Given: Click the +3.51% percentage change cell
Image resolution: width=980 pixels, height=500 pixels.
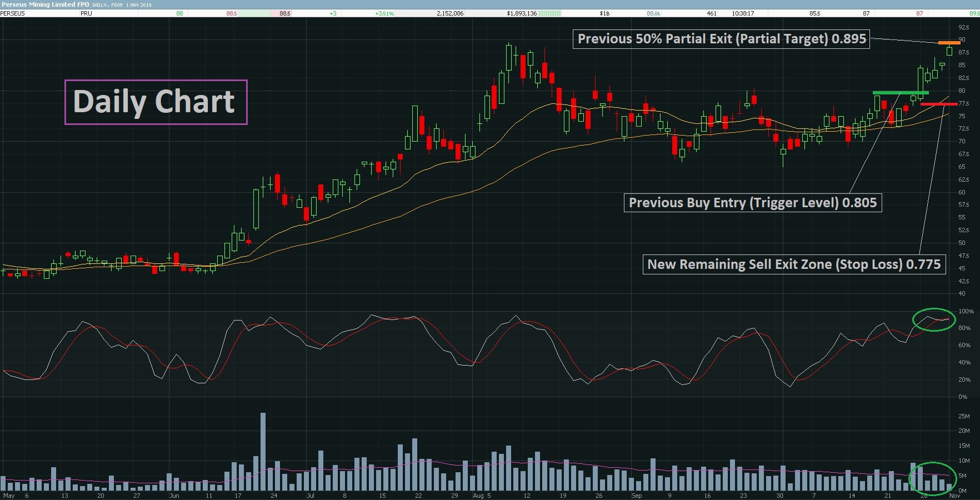Looking at the screenshot, I should click(384, 13).
